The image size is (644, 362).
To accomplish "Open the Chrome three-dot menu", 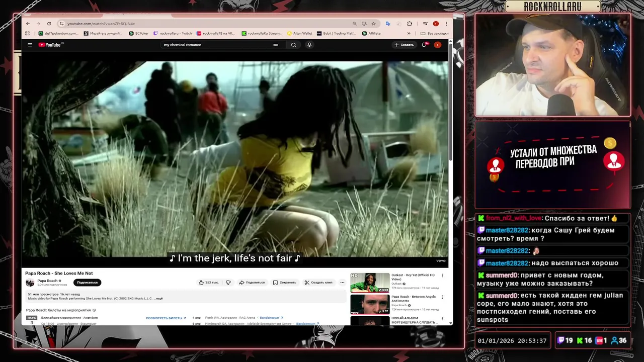I will click(x=446, y=24).
